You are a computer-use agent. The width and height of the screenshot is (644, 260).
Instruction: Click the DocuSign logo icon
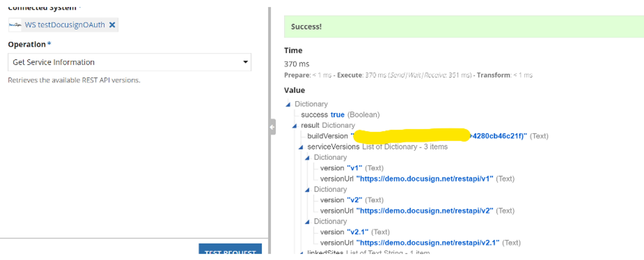15,25
